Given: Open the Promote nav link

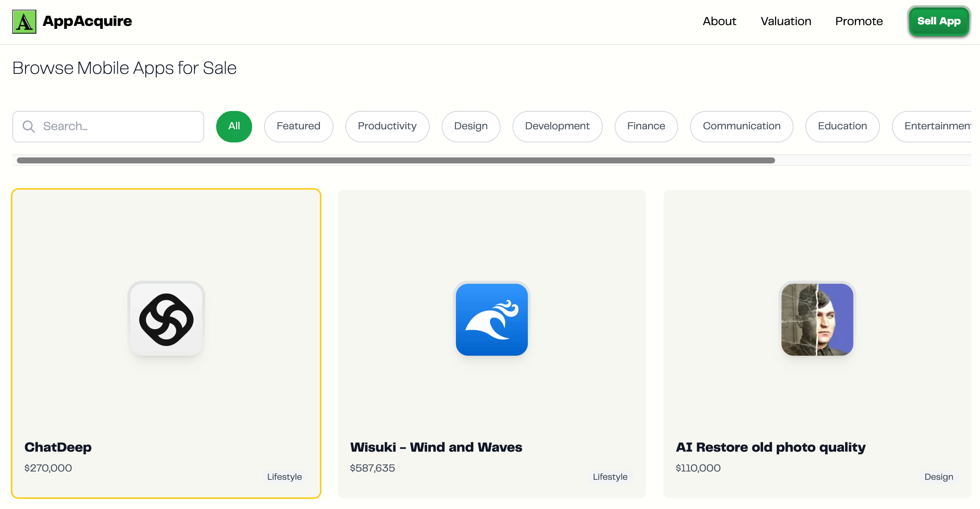Looking at the screenshot, I should 858,21.
